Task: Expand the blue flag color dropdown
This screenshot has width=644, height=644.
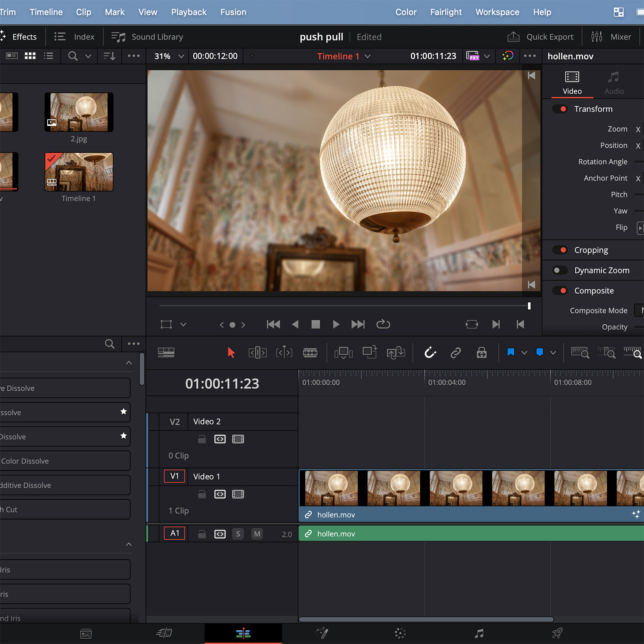Action: pos(524,353)
